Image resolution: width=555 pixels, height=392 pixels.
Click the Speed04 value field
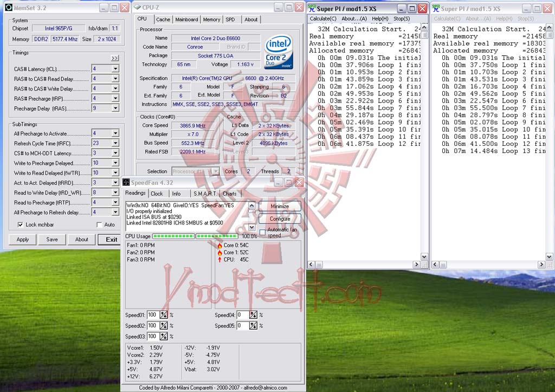[242, 315]
